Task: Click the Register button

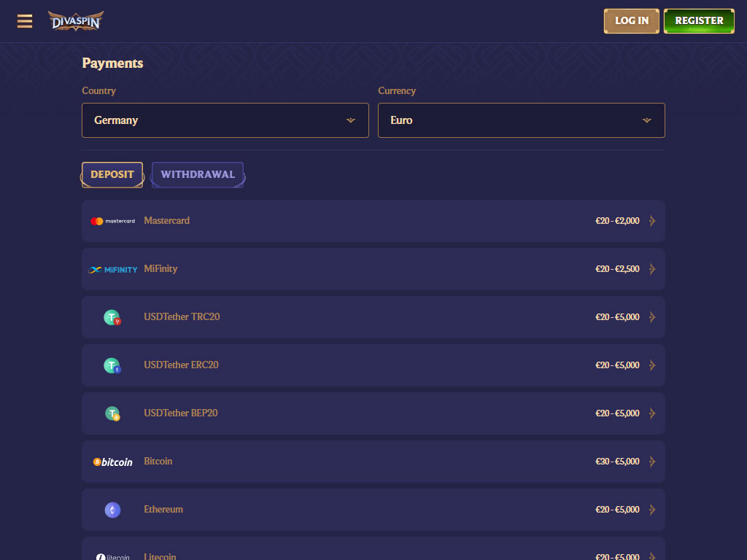Action: point(699,21)
